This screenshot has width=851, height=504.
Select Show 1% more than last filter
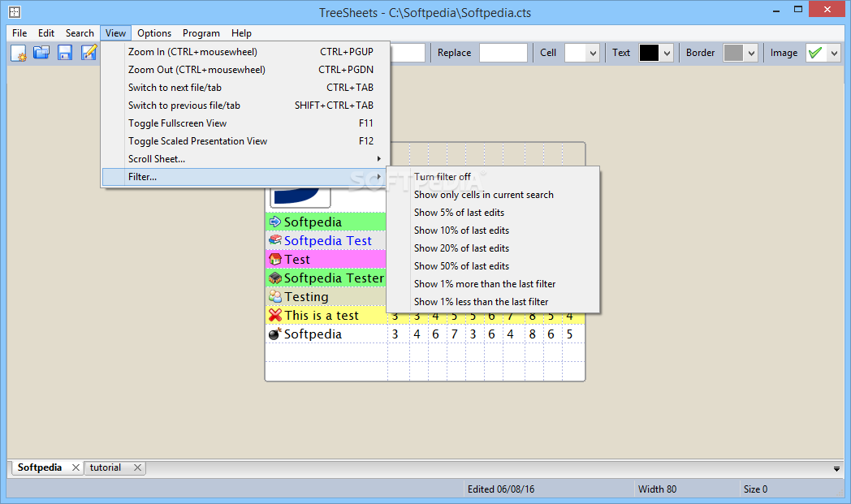pos(493,284)
